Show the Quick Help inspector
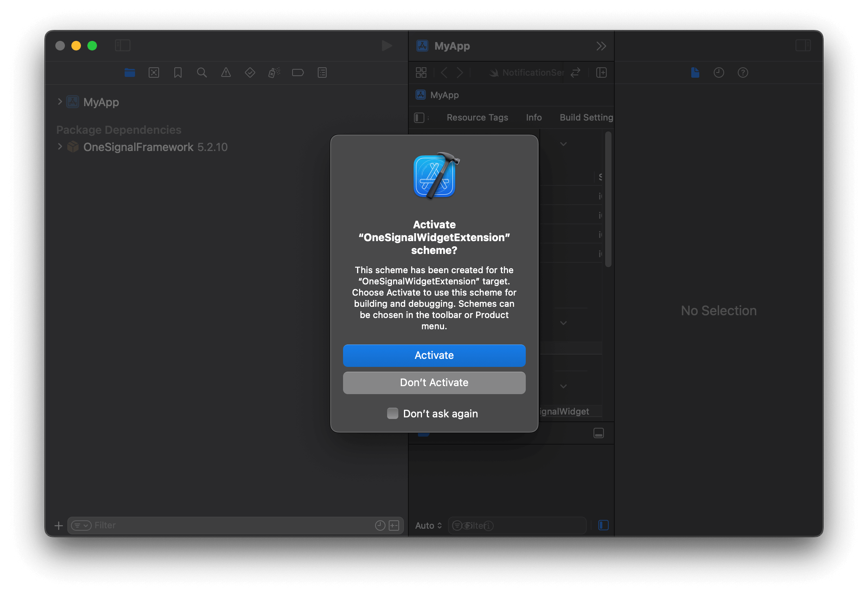Image resolution: width=868 pixels, height=596 pixels. click(743, 72)
